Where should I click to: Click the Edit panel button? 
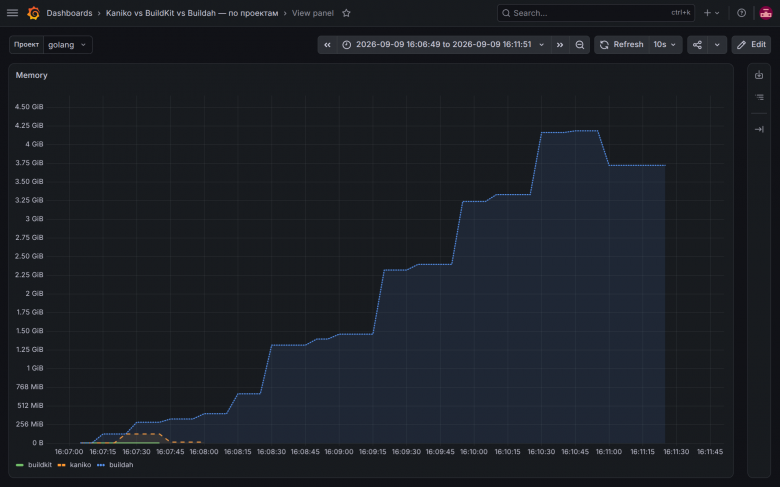pyautogui.click(x=751, y=45)
